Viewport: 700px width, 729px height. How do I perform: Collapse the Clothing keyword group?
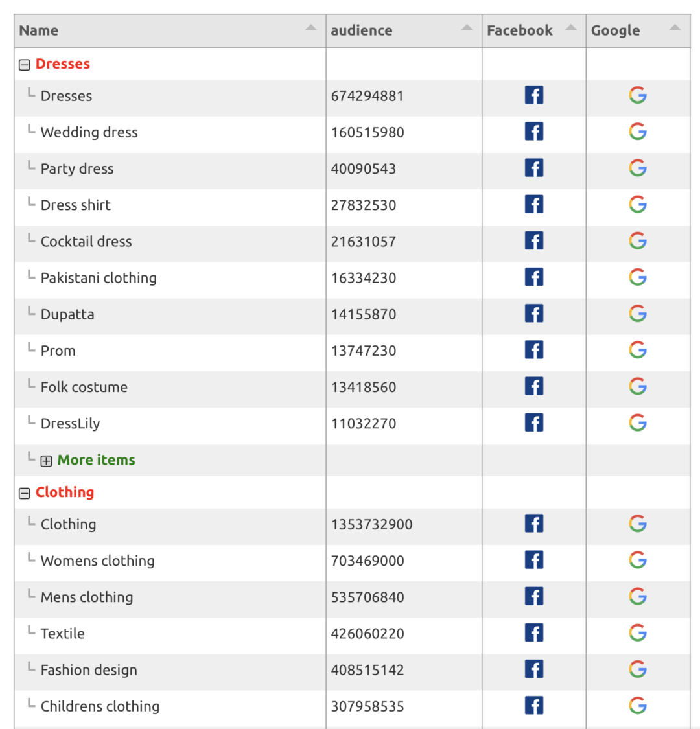coord(24,492)
